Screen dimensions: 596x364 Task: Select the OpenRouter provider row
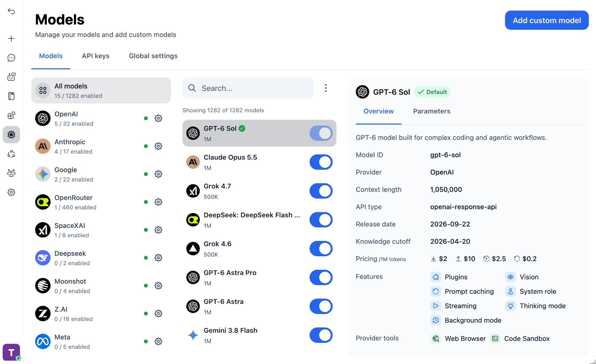click(101, 202)
